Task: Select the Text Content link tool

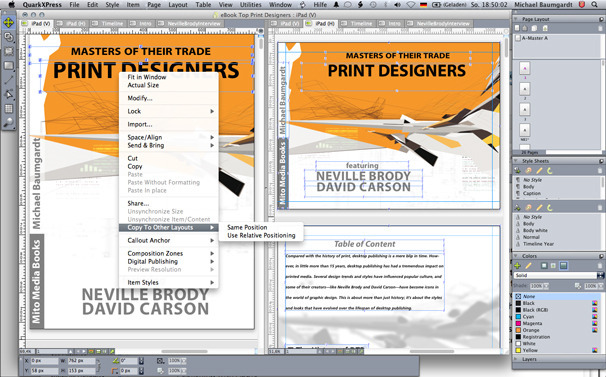Action: pyautogui.click(x=9, y=37)
